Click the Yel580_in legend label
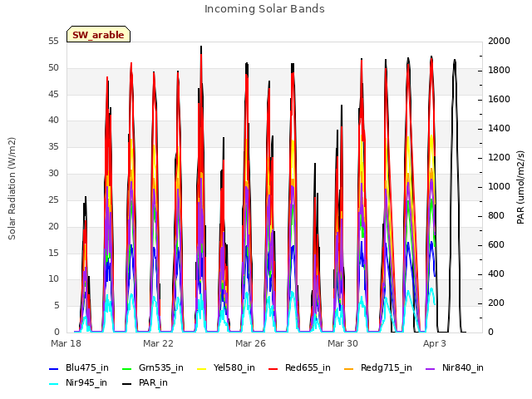 point(234,367)
